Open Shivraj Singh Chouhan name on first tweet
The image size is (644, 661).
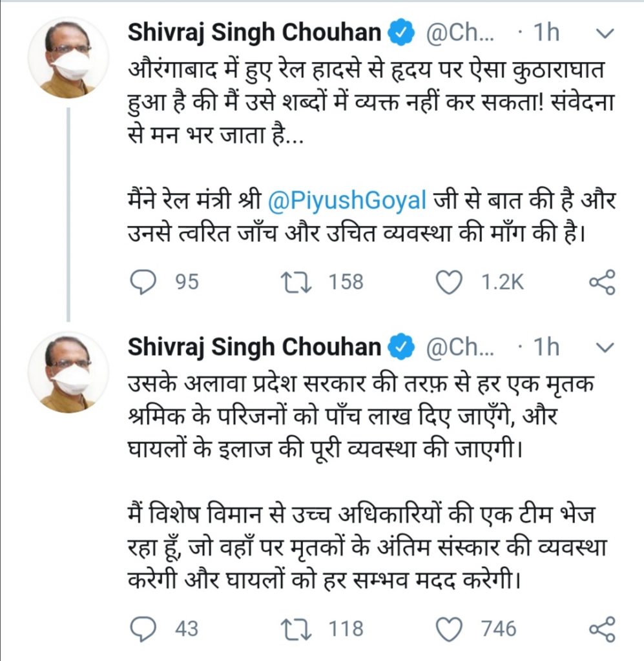click(254, 33)
